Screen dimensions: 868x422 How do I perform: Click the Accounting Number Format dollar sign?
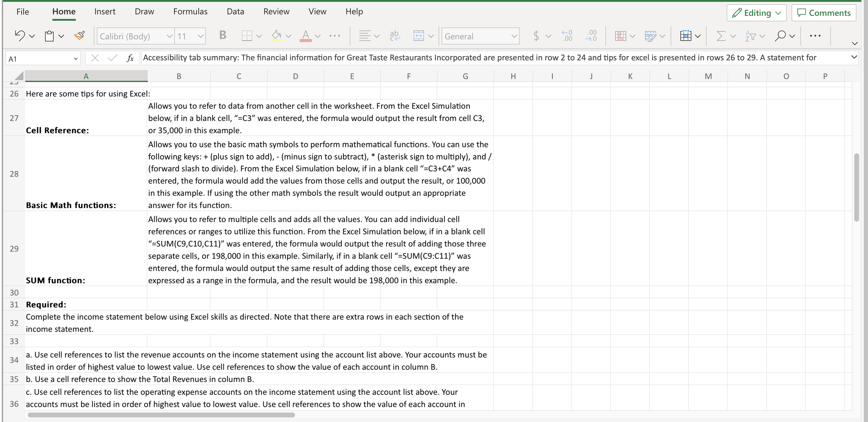pos(536,36)
